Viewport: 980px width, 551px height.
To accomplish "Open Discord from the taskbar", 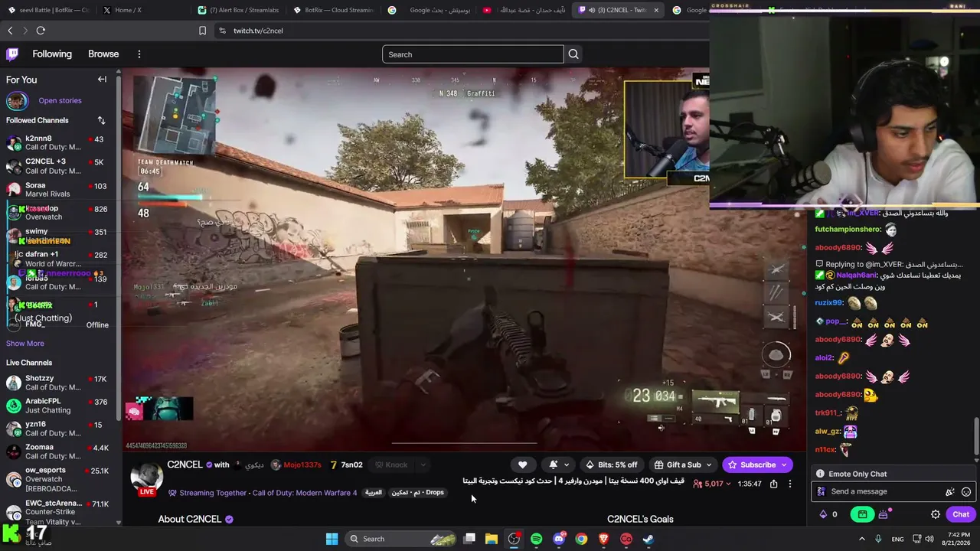I will click(x=559, y=539).
